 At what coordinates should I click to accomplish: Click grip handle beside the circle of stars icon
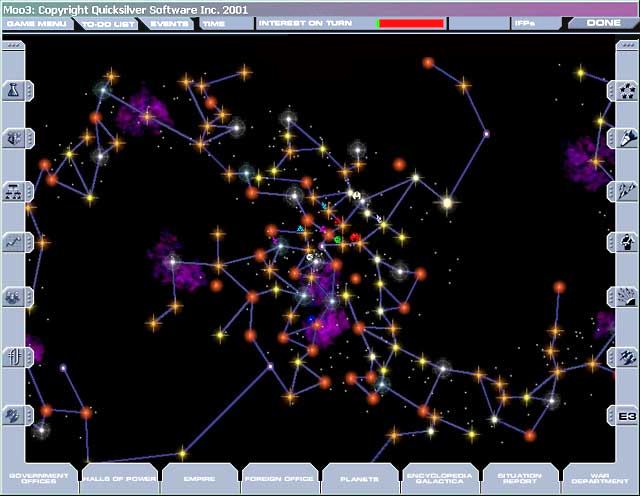[x=611, y=91]
